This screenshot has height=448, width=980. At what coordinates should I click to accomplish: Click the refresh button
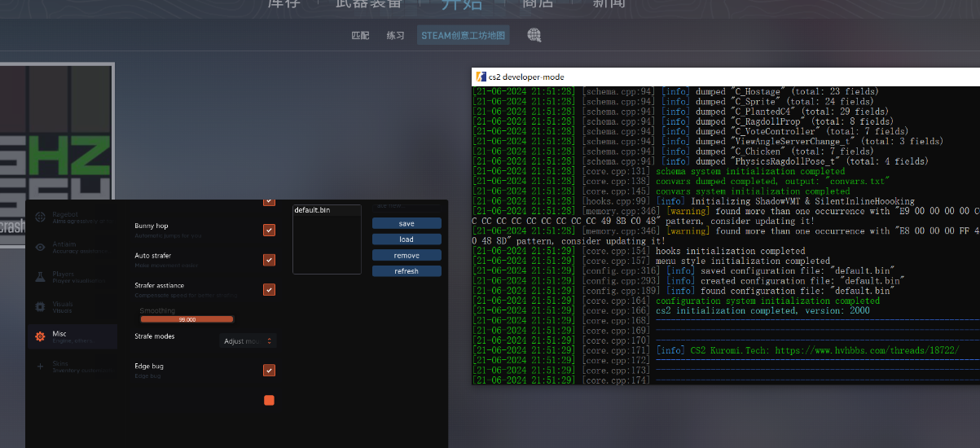(407, 271)
